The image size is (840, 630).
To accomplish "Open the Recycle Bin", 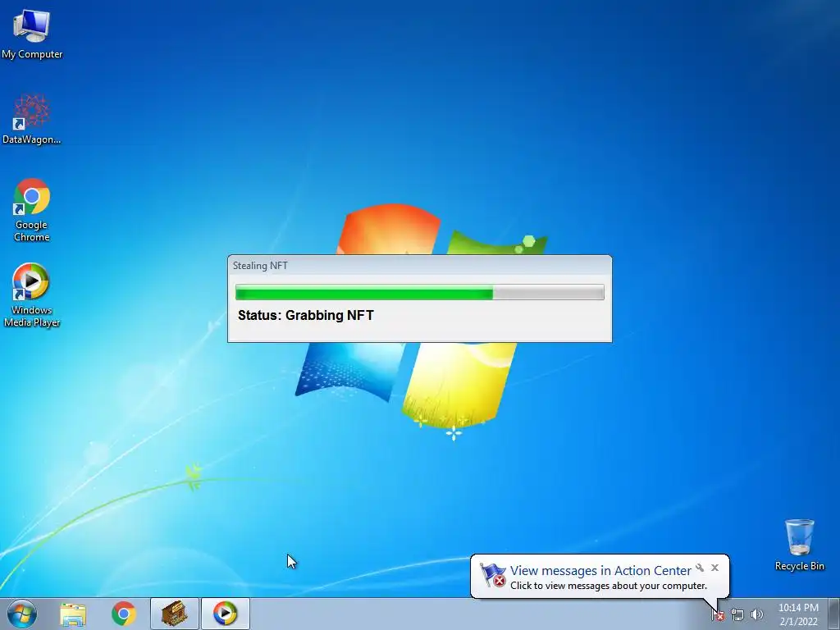I will pyautogui.click(x=799, y=545).
